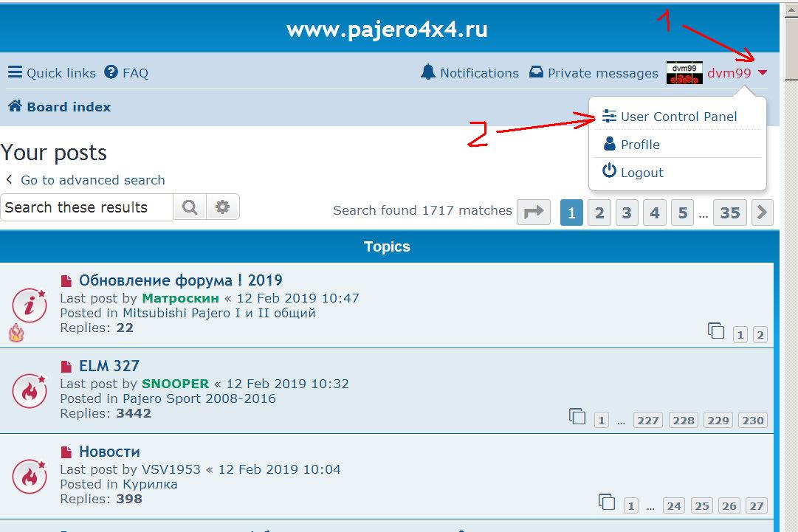The height and width of the screenshot is (532, 798).
Task: Click the search magnifier icon button
Action: click(x=190, y=208)
